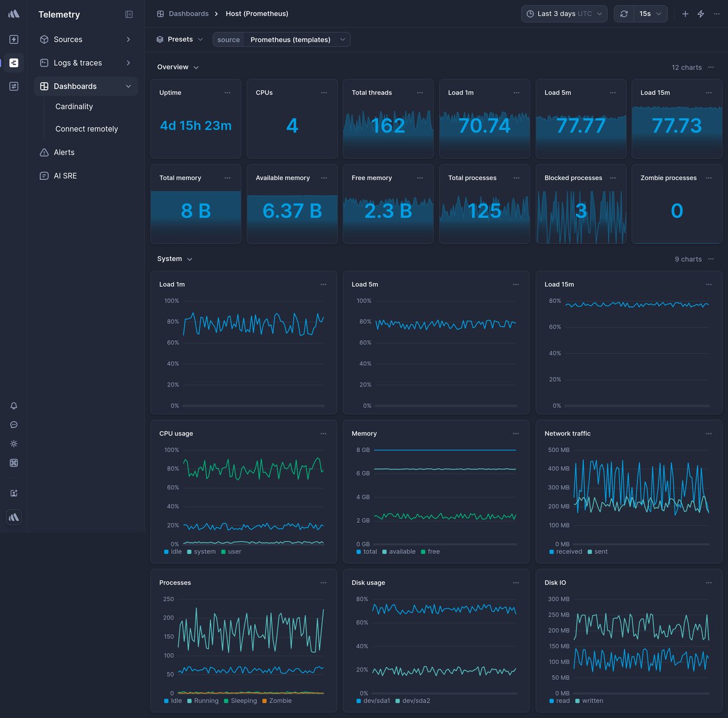Click the keyboard shortcuts icon in the sidebar
Screen dimensions: 728x718
coord(13,463)
